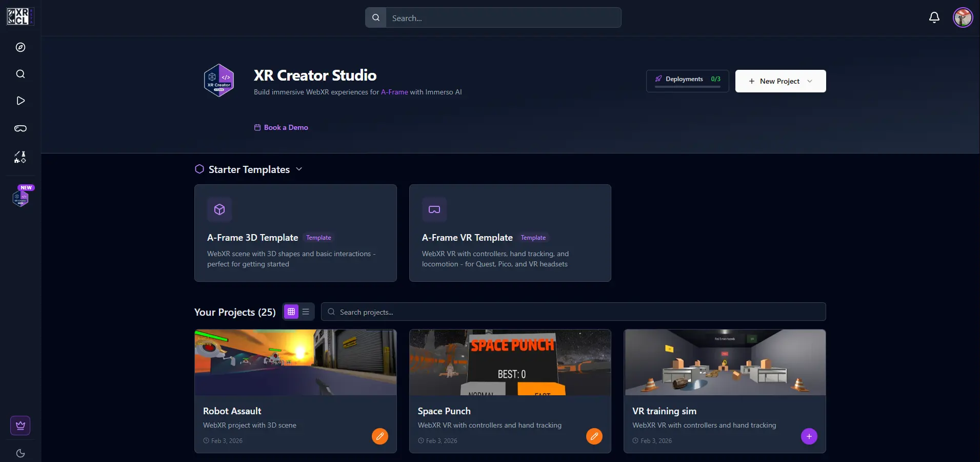This screenshot has height=462, width=980.
Task: Toggle dark mode moon icon
Action: [x=21, y=453]
